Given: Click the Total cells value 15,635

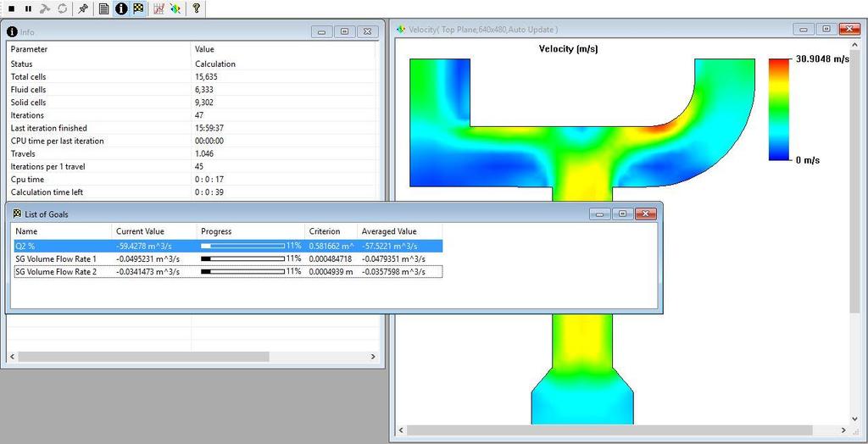Looking at the screenshot, I should click(207, 77).
